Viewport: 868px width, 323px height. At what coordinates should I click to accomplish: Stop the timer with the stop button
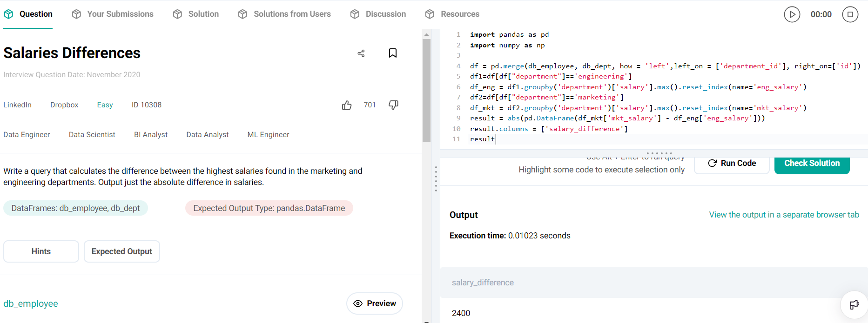pyautogui.click(x=850, y=14)
